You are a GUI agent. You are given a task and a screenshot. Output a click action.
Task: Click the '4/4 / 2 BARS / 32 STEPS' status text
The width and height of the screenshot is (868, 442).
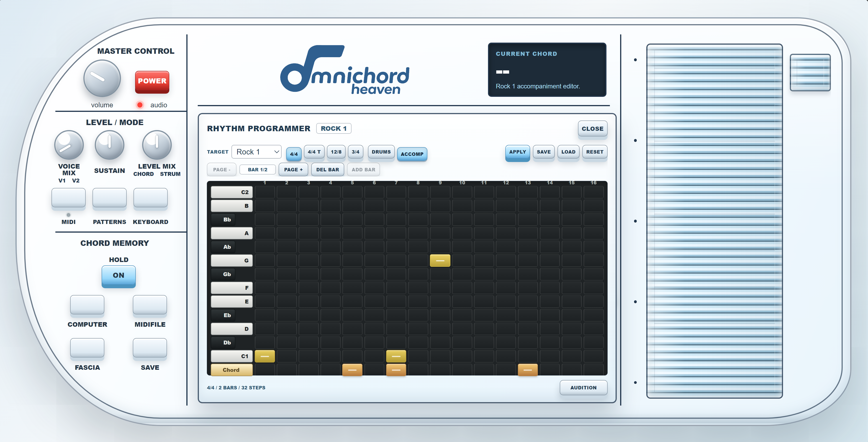[x=236, y=388]
